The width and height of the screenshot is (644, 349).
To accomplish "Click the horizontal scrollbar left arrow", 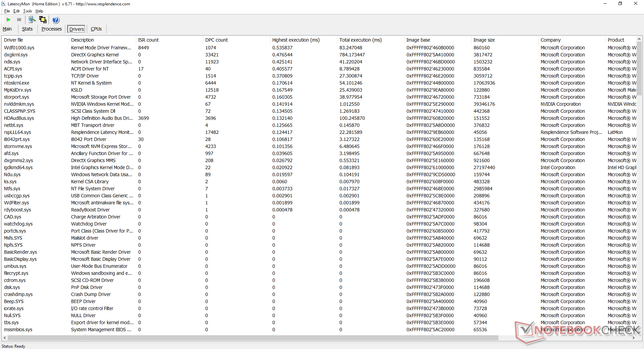I will 4,338.
